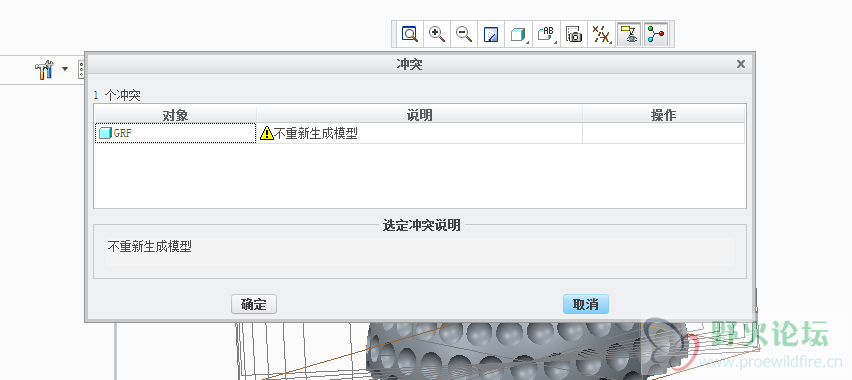Screen dimensions: 852x380
Task: Toggle the Spin Center icon
Action: click(x=656, y=35)
